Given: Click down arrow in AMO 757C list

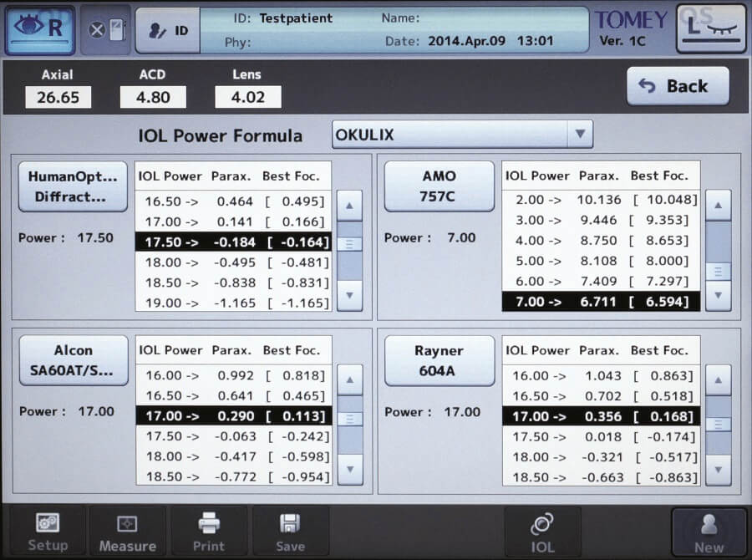Looking at the screenshot, I should pyautogui.click(x=718, y=296).
